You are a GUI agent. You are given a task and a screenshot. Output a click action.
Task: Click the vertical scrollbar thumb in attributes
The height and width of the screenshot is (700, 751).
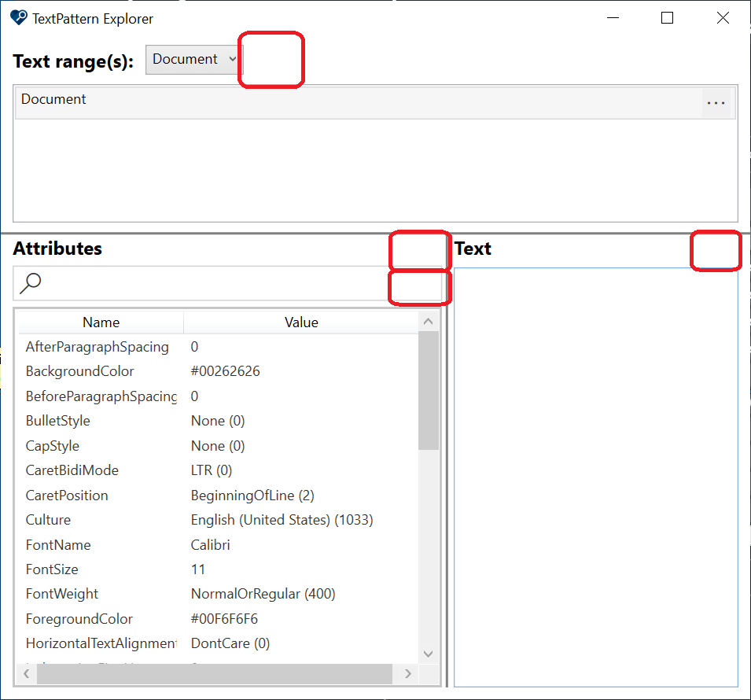click(428, 390)
